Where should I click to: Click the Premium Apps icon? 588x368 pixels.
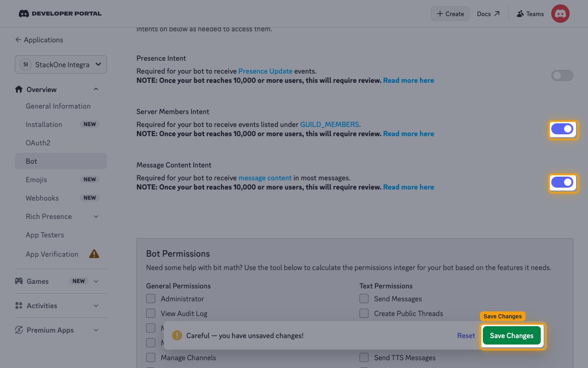pyautogui.click(x=19, y=330)
